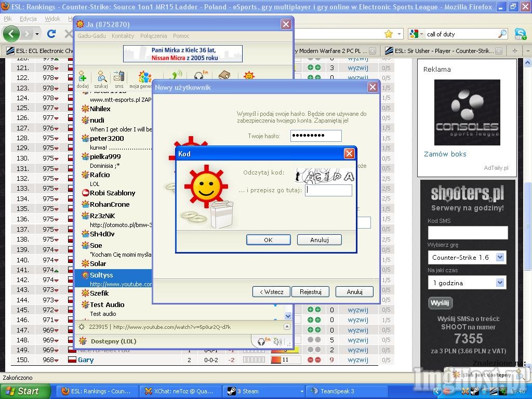Image resolution: width=532 pixels, height=399 pixels.
Task: Open the Firefox Edycja menu
Action: pyautogui.click(x=28, y=19)
